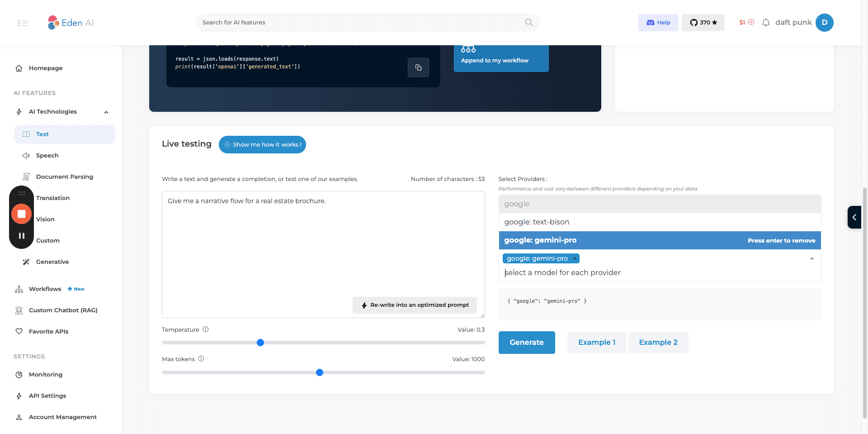Click the Temperature slider handle
This screenshot has height=434, width=868.
click(x=260, y=343)
